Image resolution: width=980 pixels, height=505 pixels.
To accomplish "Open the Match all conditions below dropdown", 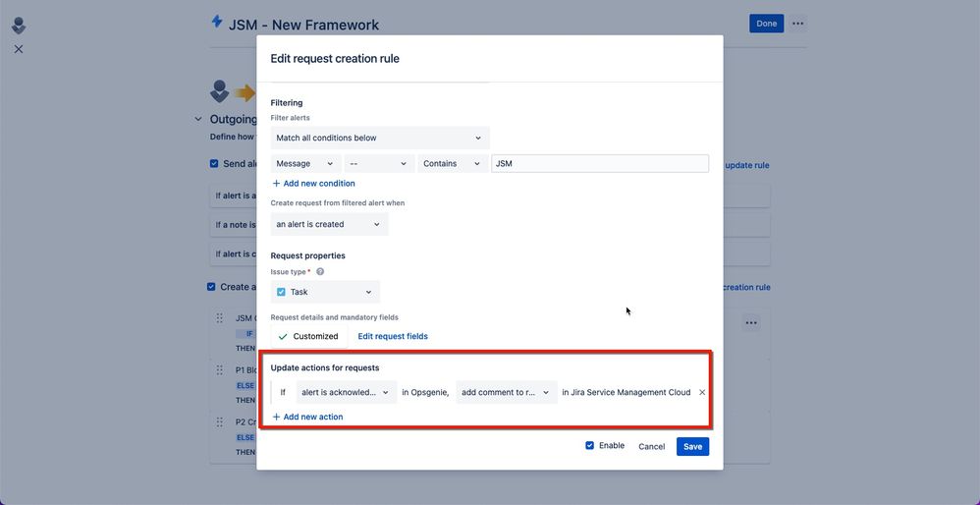I will (x=380, y=138).
